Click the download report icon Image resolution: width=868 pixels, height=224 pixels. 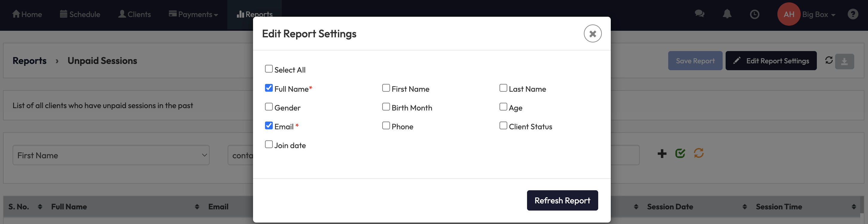pos(844,61)
